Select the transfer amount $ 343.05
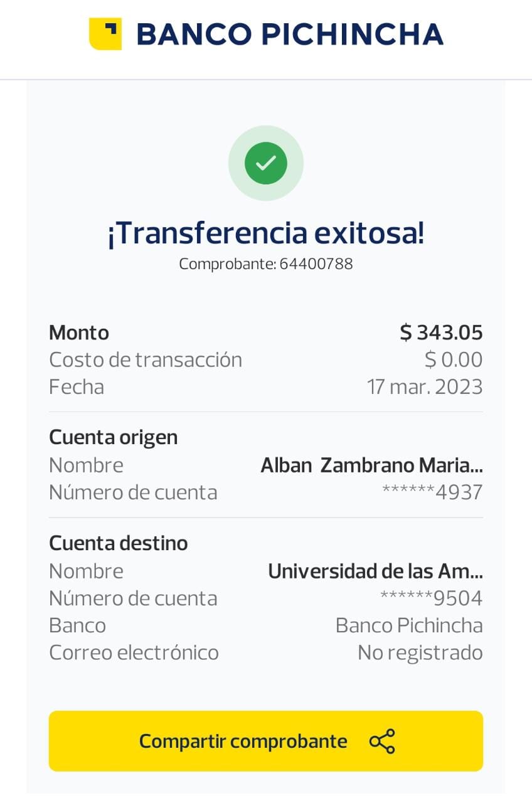532x803 pixels. tap(441, 332)
